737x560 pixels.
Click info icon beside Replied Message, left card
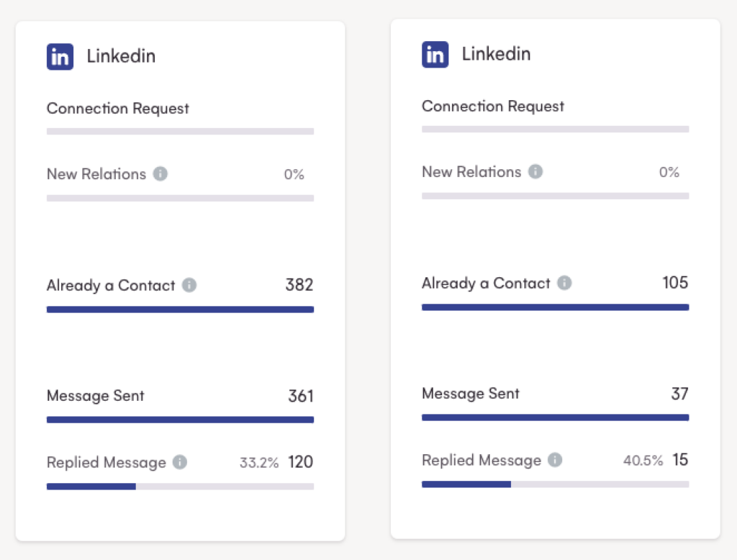pos(180,462)
